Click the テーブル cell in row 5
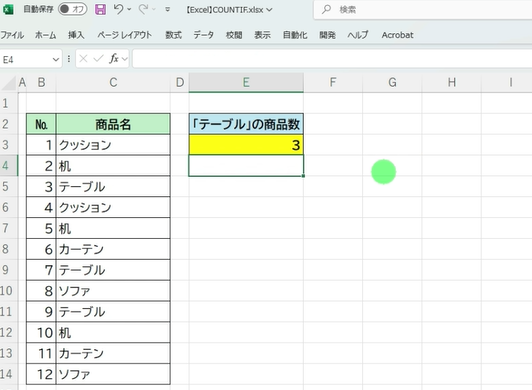Image resolution: width=532 pixels, height=390 pixels. [113, 186]
